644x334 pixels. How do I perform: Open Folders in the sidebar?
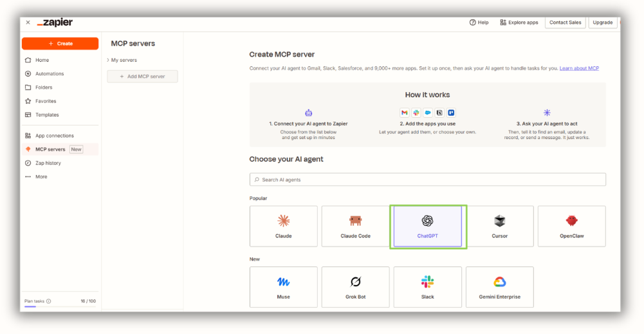point(60,87)
